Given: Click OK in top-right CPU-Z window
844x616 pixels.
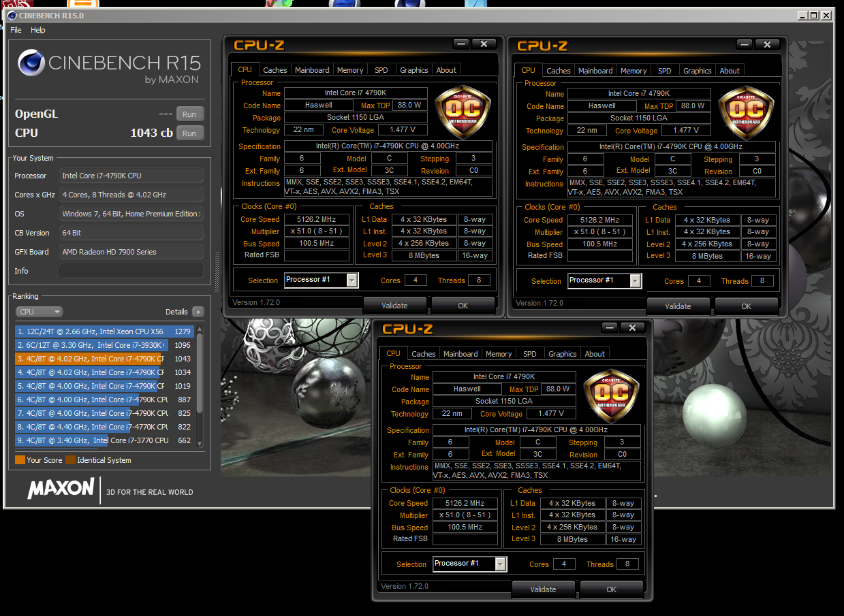Looking at the screenshot, I should [x=747, y=306].
